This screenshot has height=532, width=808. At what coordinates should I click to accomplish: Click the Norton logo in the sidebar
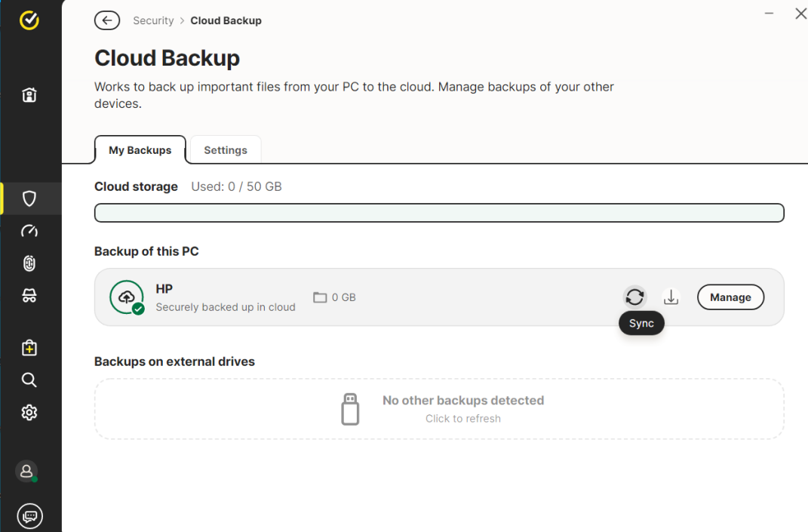29,20
